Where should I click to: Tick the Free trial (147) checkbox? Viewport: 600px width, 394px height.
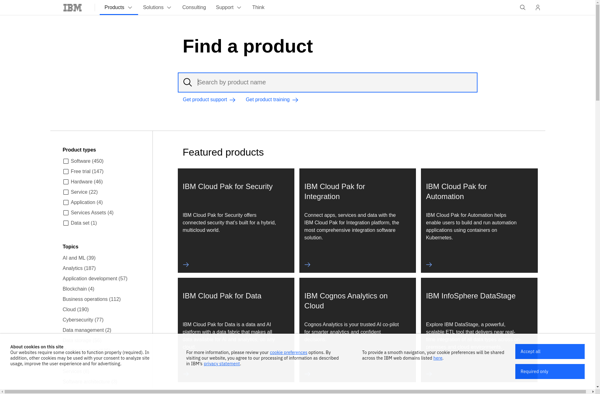point(66,171)
